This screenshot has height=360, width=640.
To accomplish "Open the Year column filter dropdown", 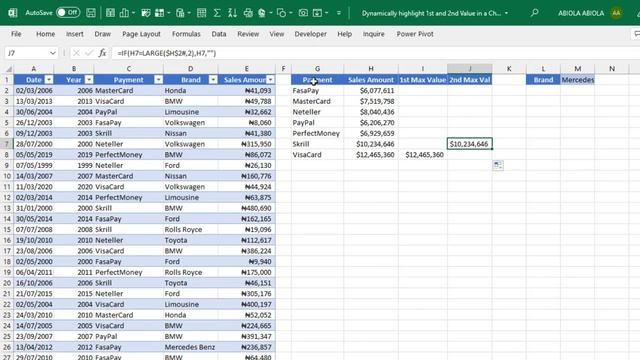I will (89, 80).
